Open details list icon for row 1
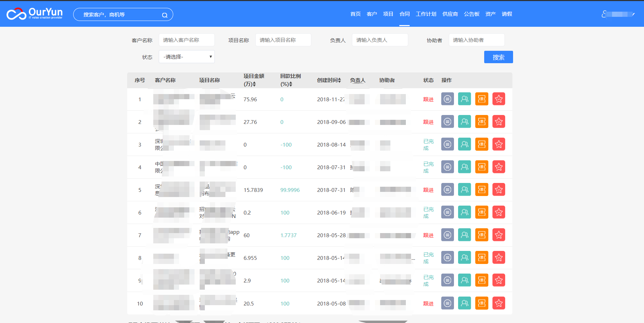Screen dimensions: 644x323 (x=447, y=99)
